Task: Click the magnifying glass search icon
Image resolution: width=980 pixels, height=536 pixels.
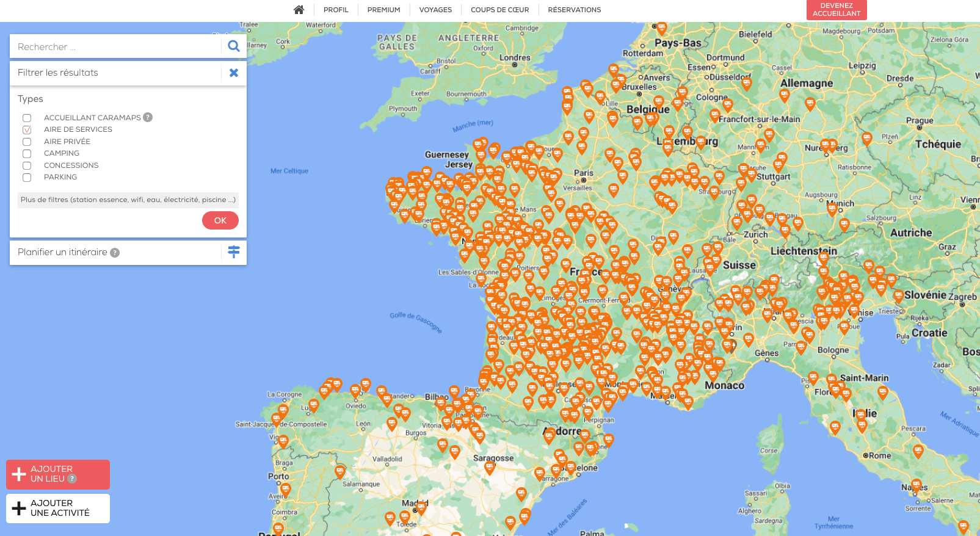Action: (x=234, y=46)
